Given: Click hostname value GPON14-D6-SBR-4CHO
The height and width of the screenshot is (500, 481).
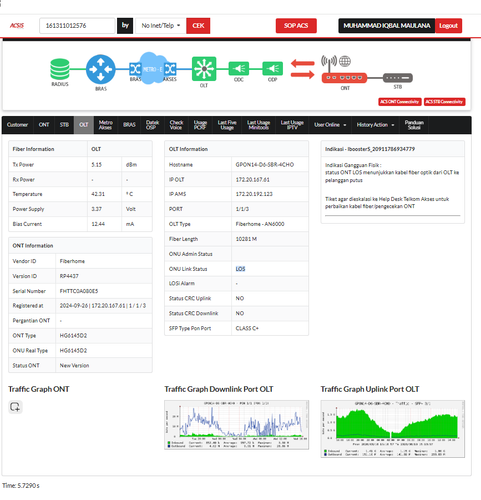Looking at the screenshot, I should click(265, 165).
